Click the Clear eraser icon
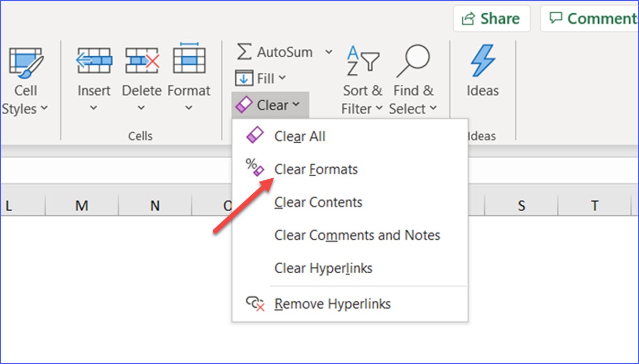639x364 pixels. pos(245,104)
